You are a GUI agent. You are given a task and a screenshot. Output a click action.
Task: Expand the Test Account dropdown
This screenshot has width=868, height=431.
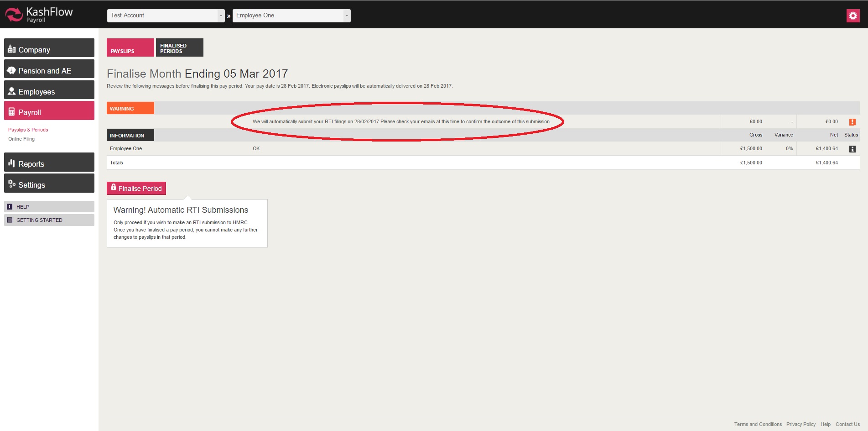[x=220, y=16]
